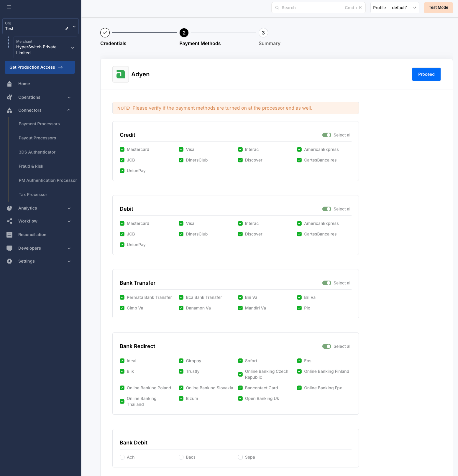Viewport: 458px width, 476px height.
Task: Click the completed Credentials step checkmark
Action: coord(105,33)
